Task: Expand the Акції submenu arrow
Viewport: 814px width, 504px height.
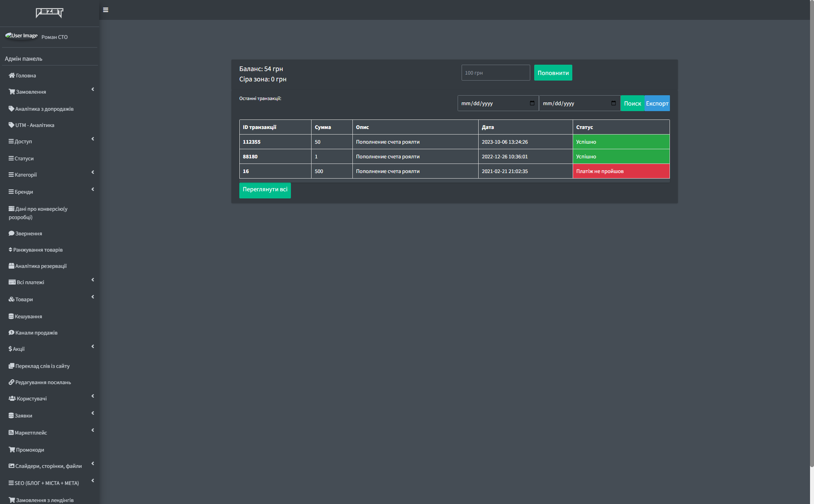Action: pos(93,346)
